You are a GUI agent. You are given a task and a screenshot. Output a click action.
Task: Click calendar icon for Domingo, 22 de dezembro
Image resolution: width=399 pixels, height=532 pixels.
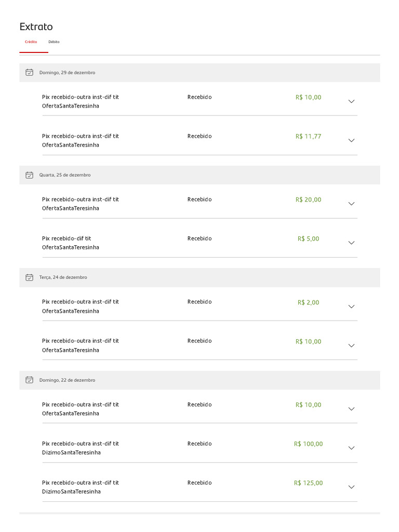30,380
